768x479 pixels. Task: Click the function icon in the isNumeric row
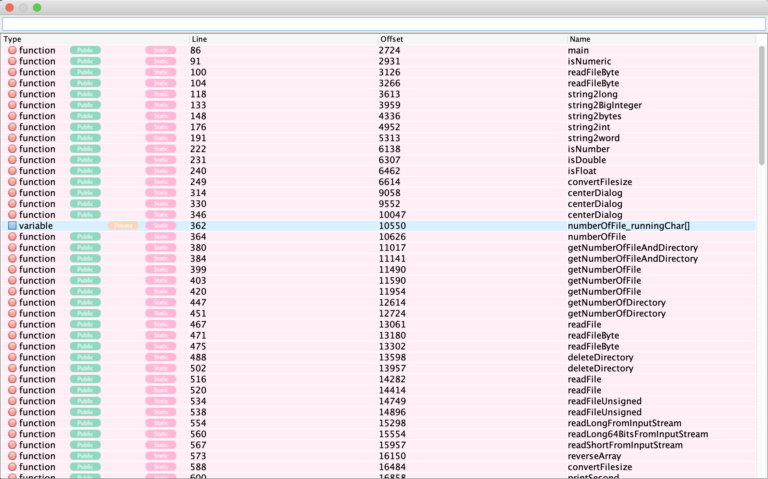12,61
